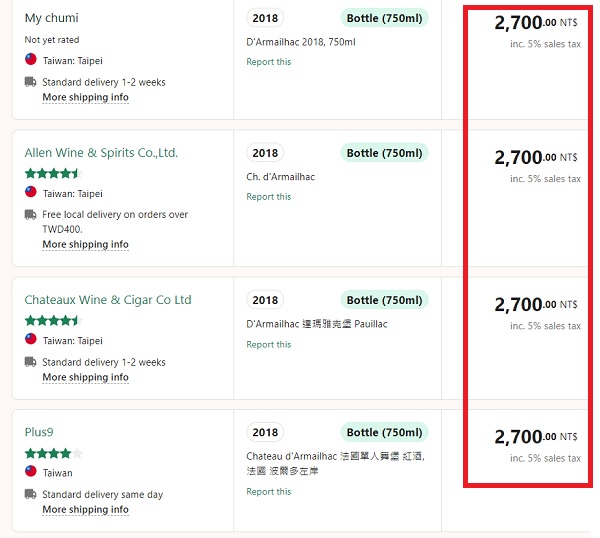Open More shipping info for My chumi
The width and height of the screenshot is (600, 538).
click(x=85, y=97)
